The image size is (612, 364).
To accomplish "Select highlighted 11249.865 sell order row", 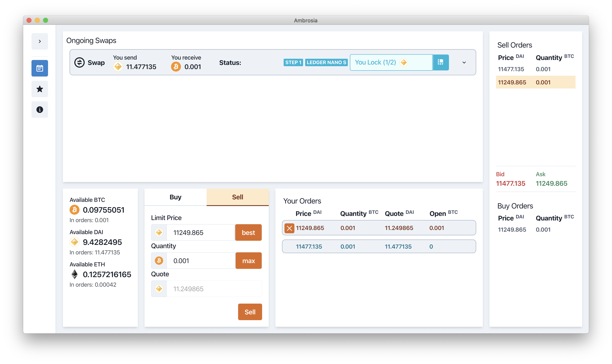I will tap(535, 82).
